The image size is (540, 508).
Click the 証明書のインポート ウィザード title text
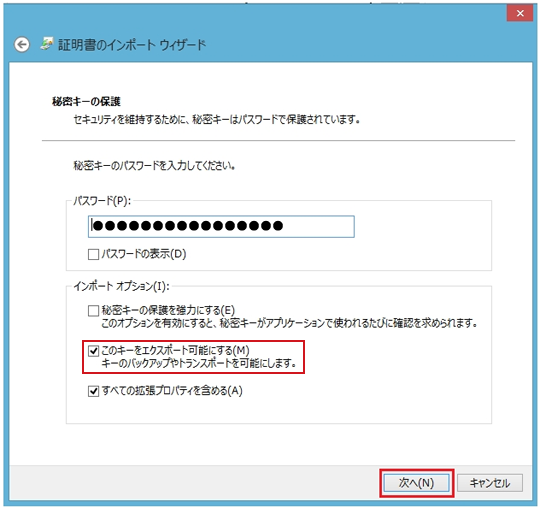pyautogui.click(x=132, y=45)
